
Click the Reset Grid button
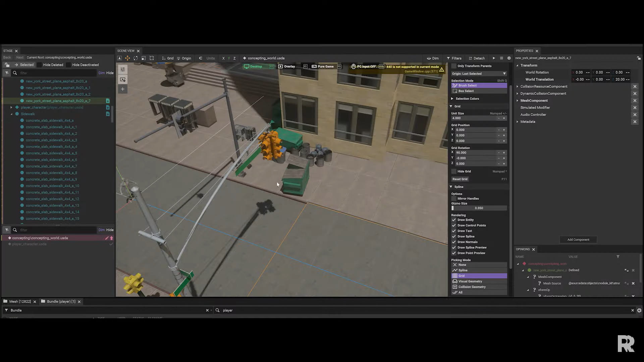pos(460,179)
